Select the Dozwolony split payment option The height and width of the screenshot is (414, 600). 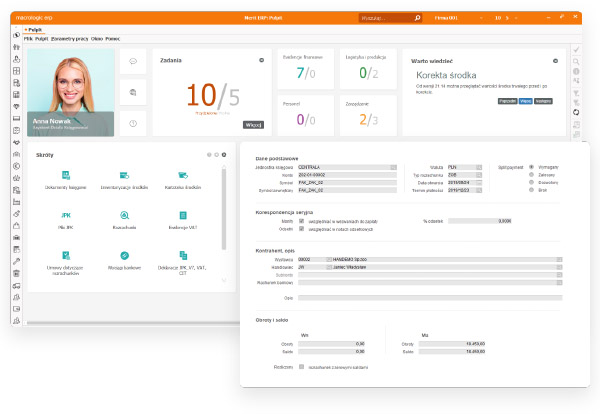tap(531, 182)
